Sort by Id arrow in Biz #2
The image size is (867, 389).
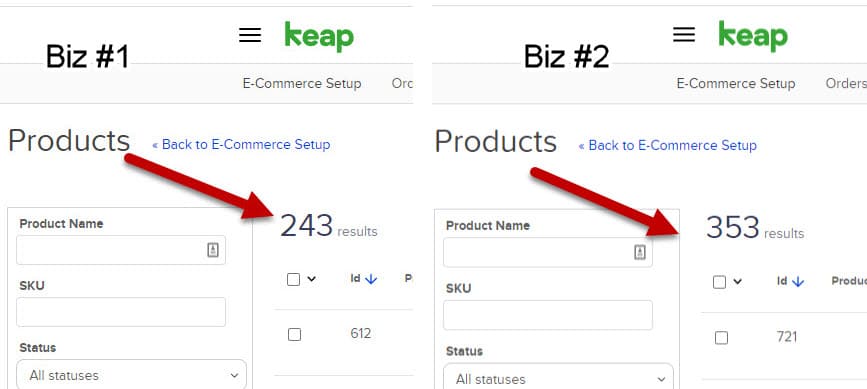pos(797,282)
